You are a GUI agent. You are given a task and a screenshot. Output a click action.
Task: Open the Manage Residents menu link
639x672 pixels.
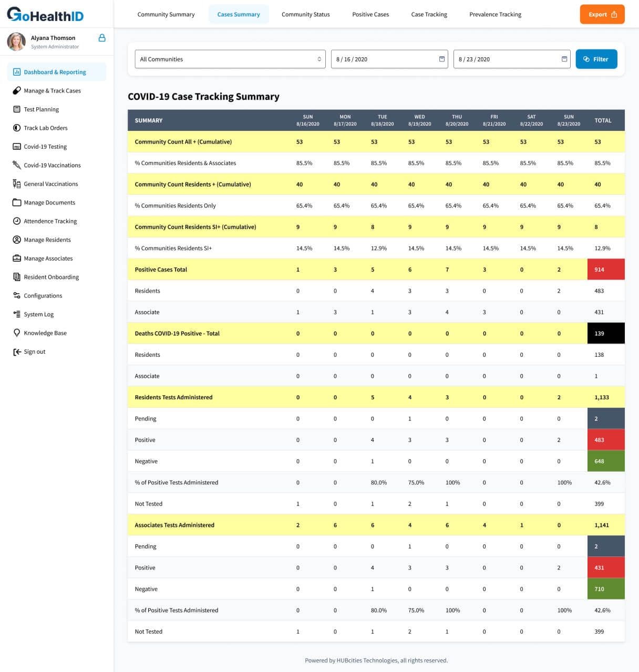47,240
